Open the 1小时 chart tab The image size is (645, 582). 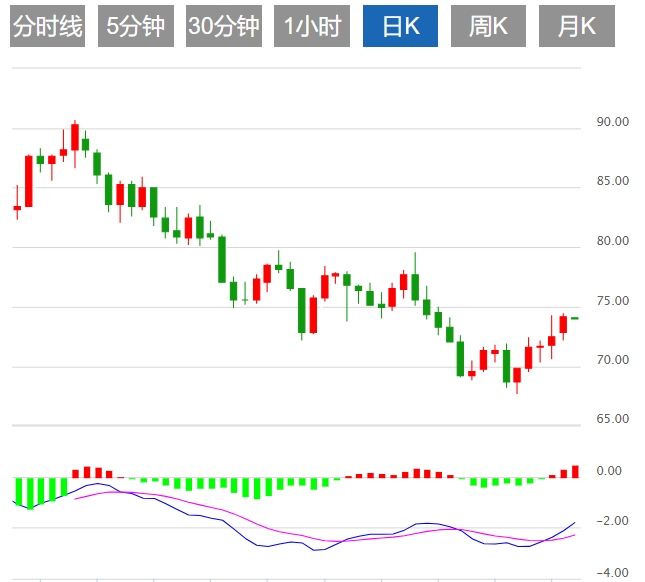pyautogui.click(x=312, y=26)
